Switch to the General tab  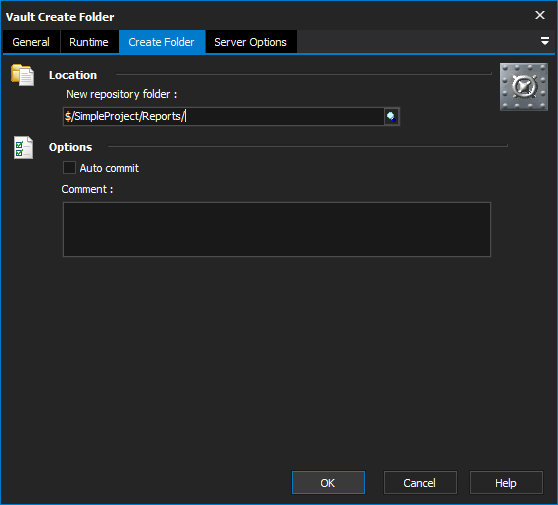(x=31, y=42)
